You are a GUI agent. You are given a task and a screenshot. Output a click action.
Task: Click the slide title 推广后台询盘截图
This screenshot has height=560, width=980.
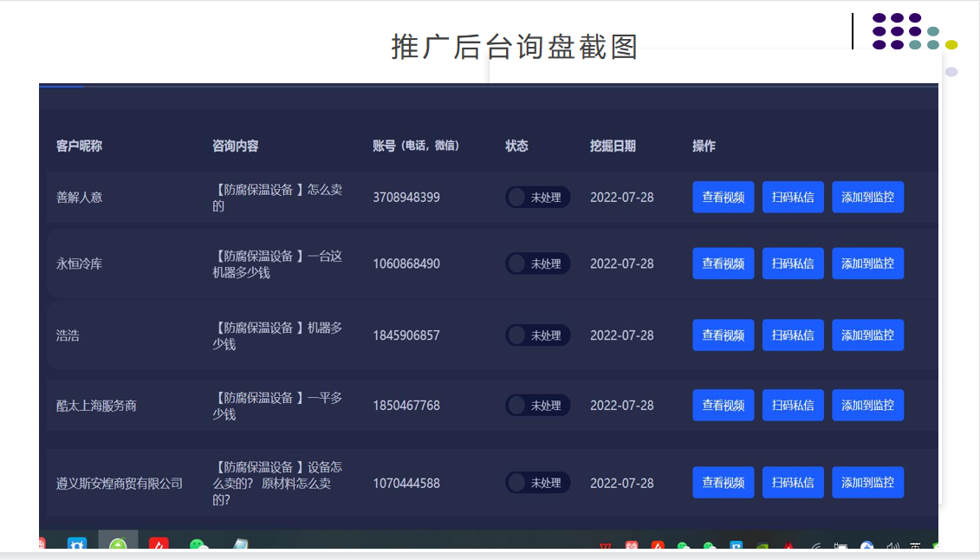point(515,47)
